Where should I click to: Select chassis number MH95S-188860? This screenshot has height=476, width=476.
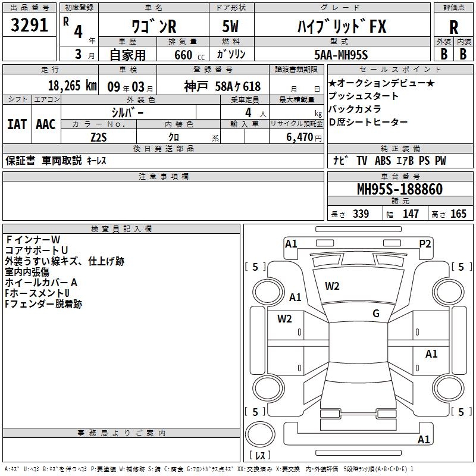pyautogui.click(x=399, y=189)
